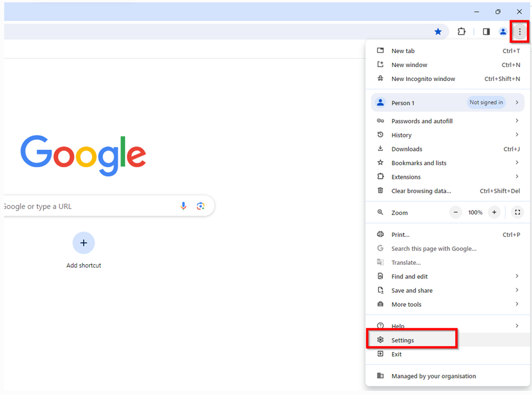Increase zoom with the plus button
Screen dimensions: 532x395
(x=494, y=212)
